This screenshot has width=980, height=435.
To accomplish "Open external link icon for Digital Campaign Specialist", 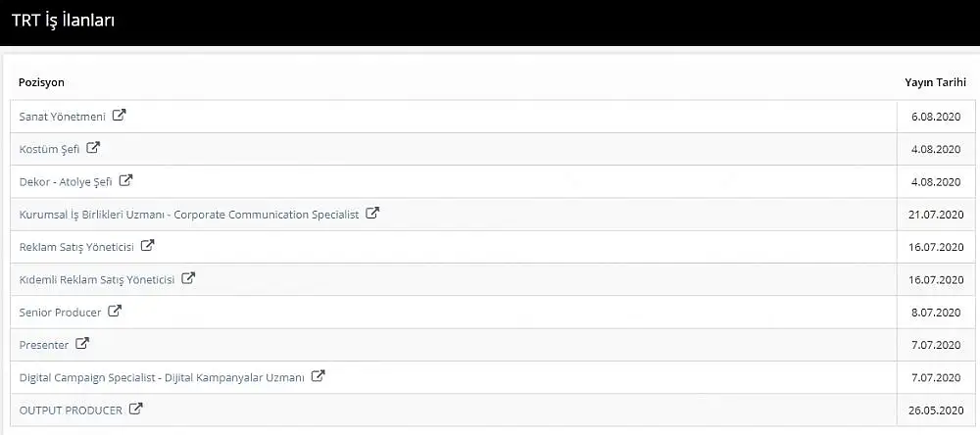I will (318, 376).
